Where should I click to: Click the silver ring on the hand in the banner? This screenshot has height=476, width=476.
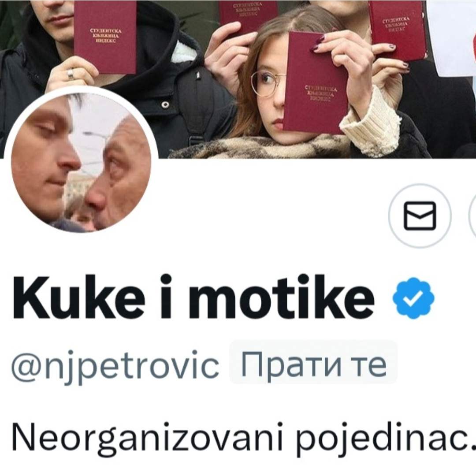71,73
